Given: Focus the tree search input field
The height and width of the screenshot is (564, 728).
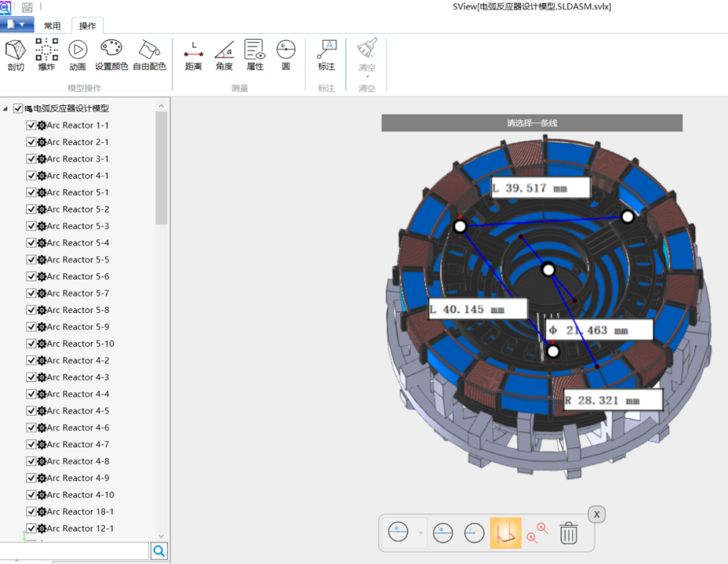Looking at the screenshot, I should click(x=74, y=551).
